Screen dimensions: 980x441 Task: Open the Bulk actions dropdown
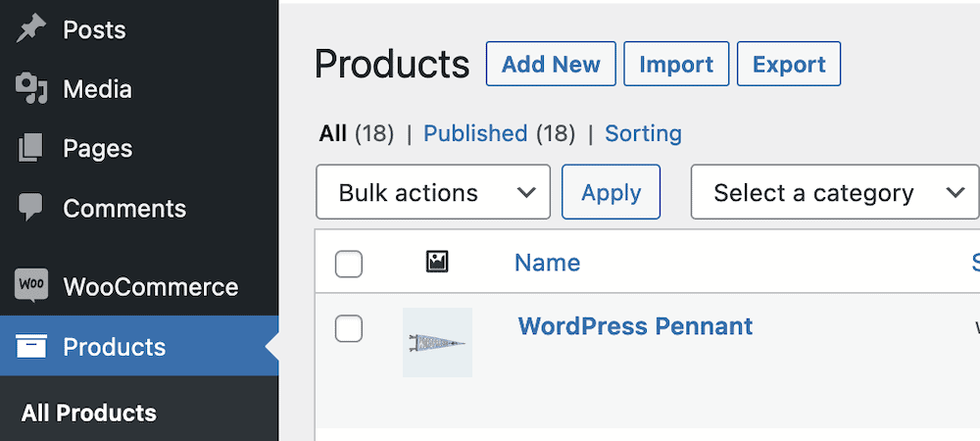[433, 192]
